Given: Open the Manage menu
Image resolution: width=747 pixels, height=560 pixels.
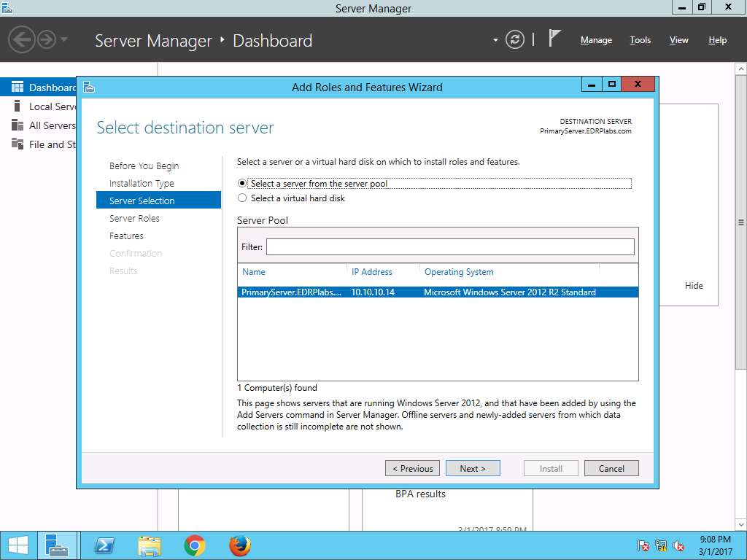Looking at the screenshot, I should (x=596, y=40).
